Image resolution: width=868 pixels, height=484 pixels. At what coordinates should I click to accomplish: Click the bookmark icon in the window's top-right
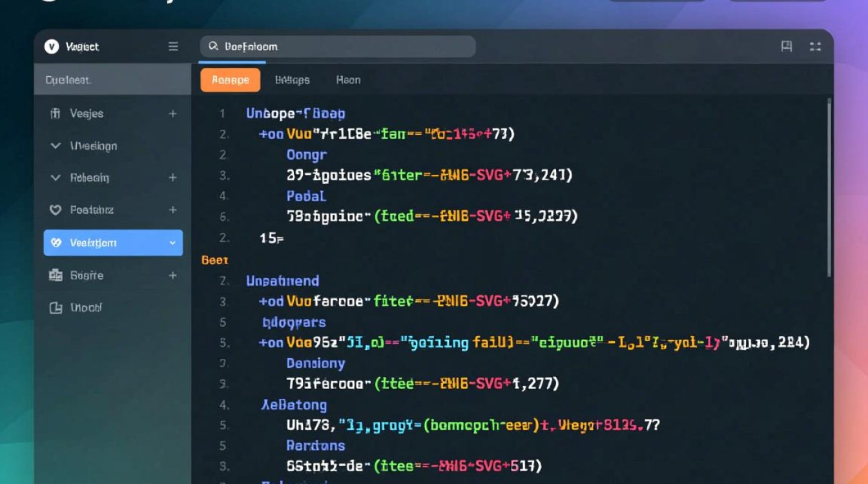(787, 46)
